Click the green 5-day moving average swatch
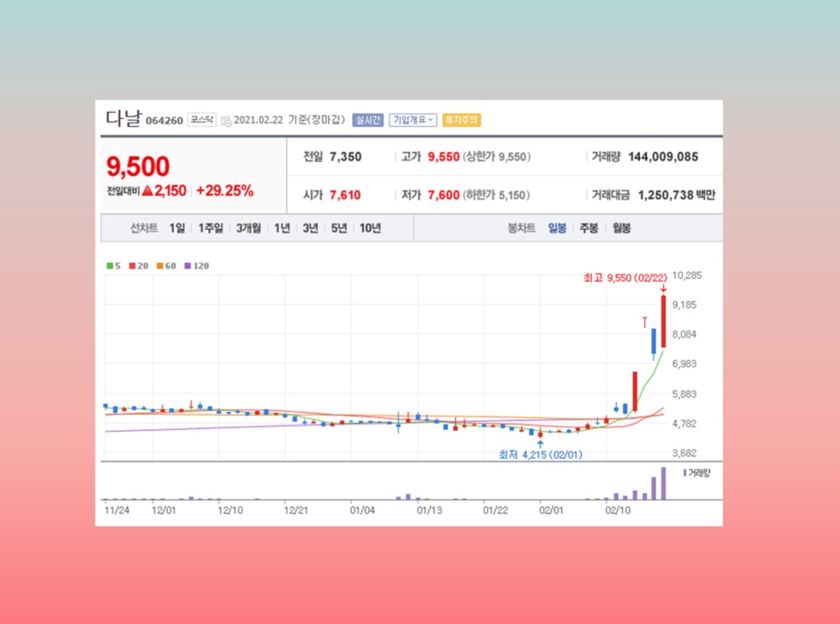The height and width of the screenshot is (624, 840). point(110,266)
